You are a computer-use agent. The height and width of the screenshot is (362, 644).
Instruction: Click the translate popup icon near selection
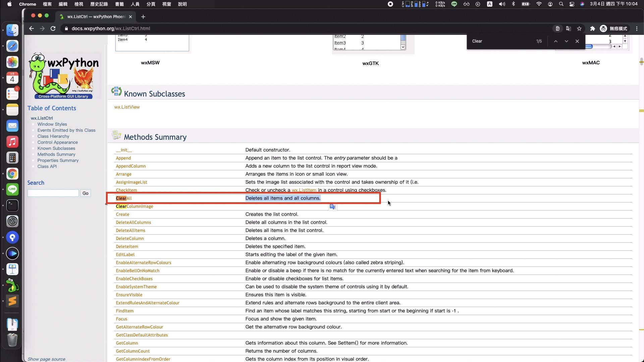point(332,206)
